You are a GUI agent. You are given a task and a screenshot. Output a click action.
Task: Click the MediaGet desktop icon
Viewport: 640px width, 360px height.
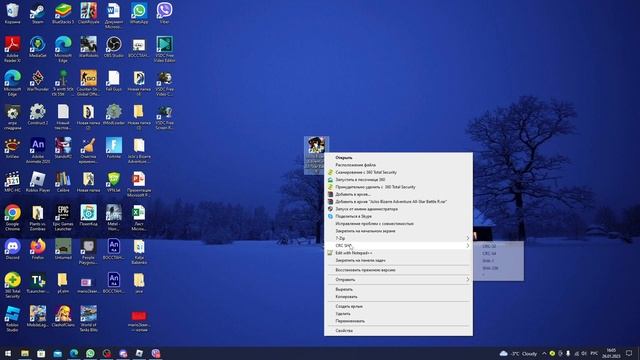pos(38,47)
